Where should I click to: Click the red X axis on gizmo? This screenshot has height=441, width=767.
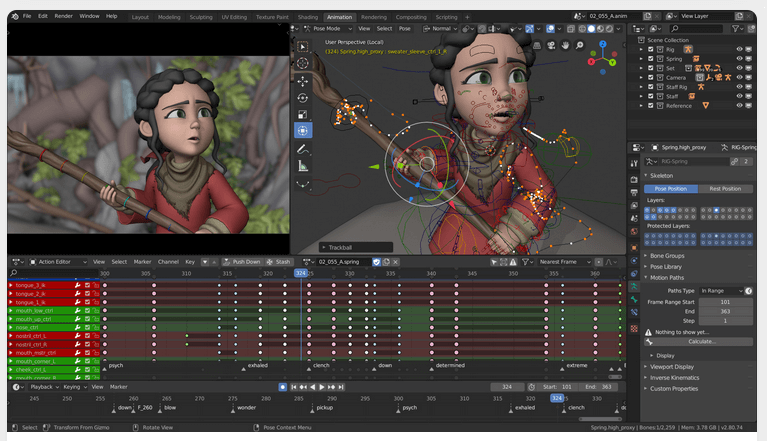591,62
